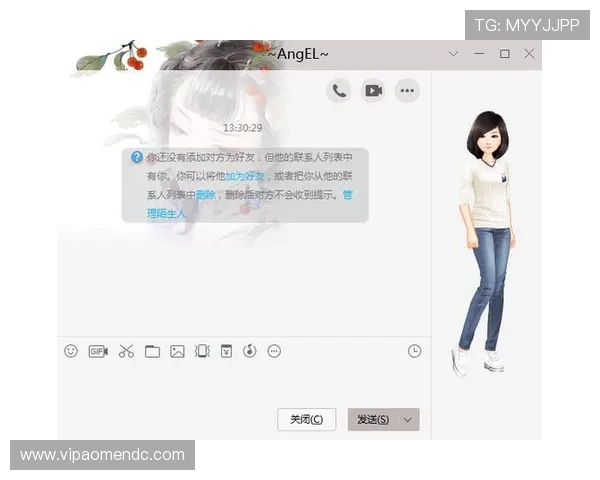Click the red packet icon
This screenshot has height=480, width=600.
pos(226,351)
